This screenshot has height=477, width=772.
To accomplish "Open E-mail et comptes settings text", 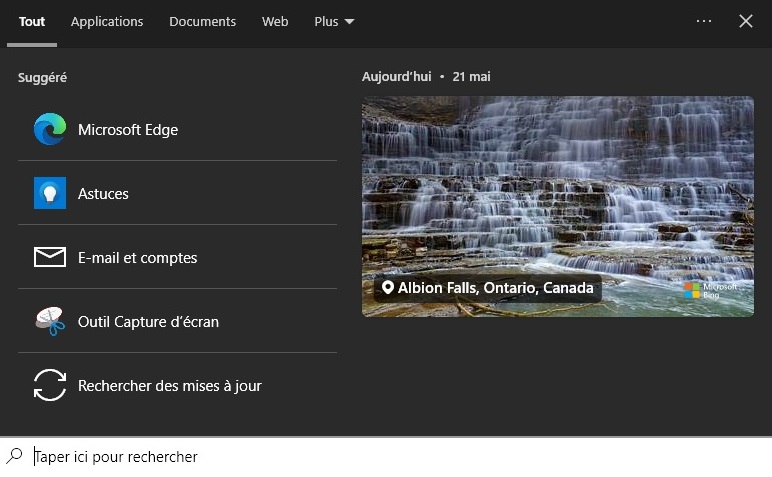I will pyautogui.click(x=137, y=257).
